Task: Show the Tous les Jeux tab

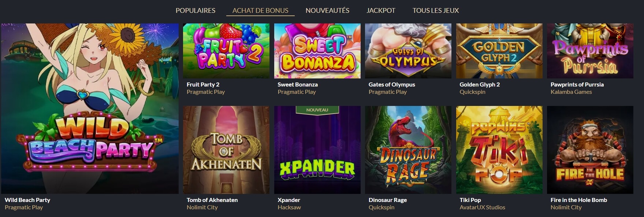Action: [436, 11]
